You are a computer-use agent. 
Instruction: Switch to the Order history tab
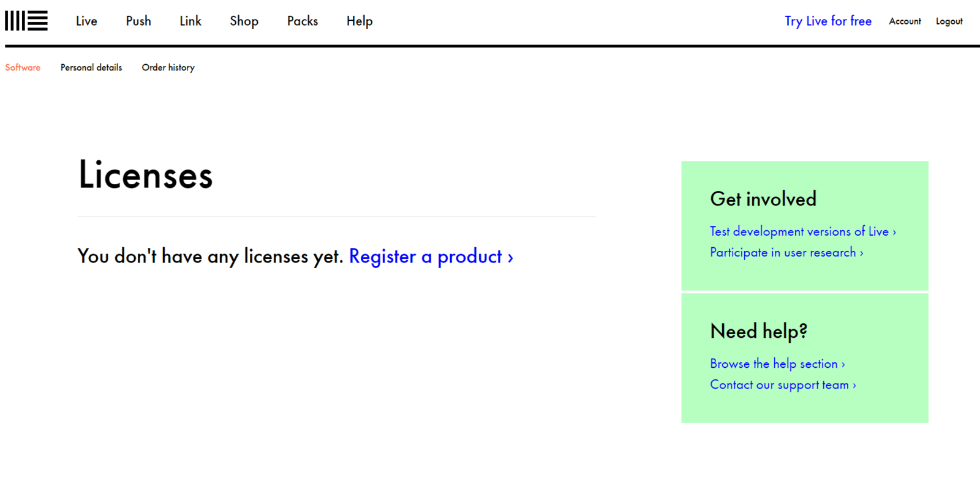(x=168, y=67)
